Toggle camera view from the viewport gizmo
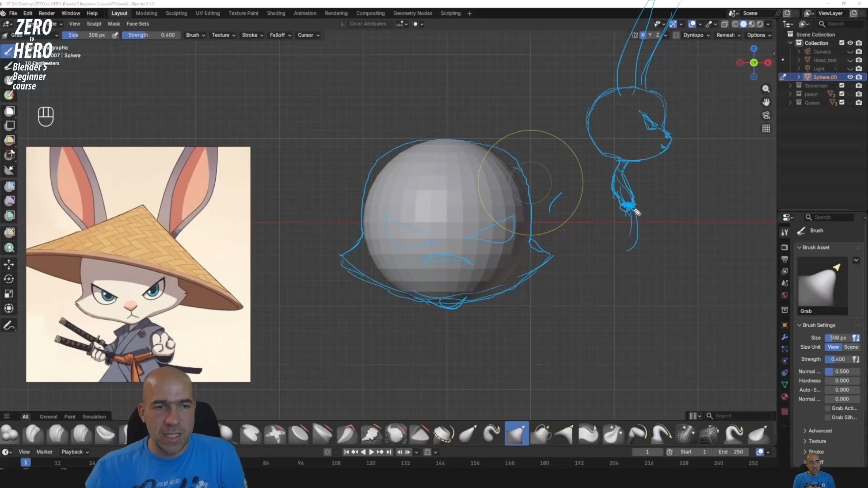868x488 pixels. pos(766,115)
